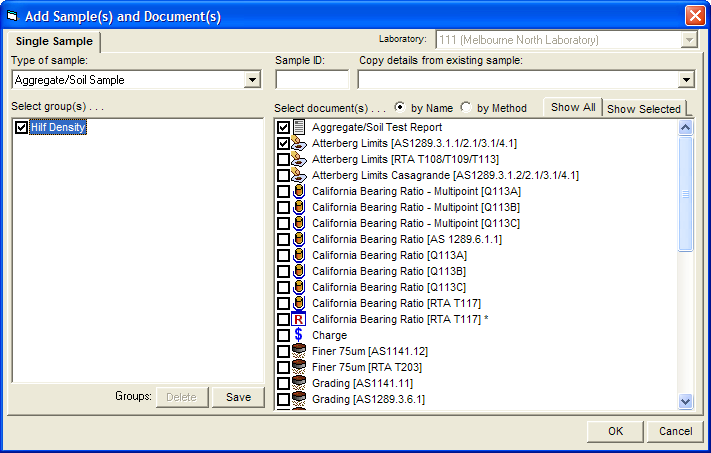The height and width of the screenshot is (453, 711).
Task: Select 'Aggregate/Soil Test Report' row text
Action: coord(377,127)
